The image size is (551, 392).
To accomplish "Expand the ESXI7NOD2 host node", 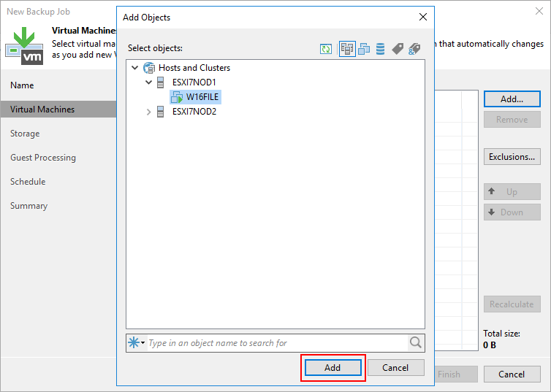I will click(148, 112).
